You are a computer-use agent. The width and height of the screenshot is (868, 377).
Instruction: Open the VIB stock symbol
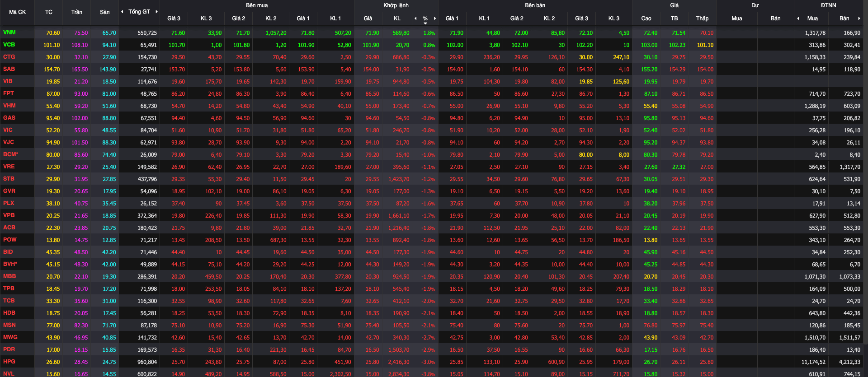tap(8, 81)
